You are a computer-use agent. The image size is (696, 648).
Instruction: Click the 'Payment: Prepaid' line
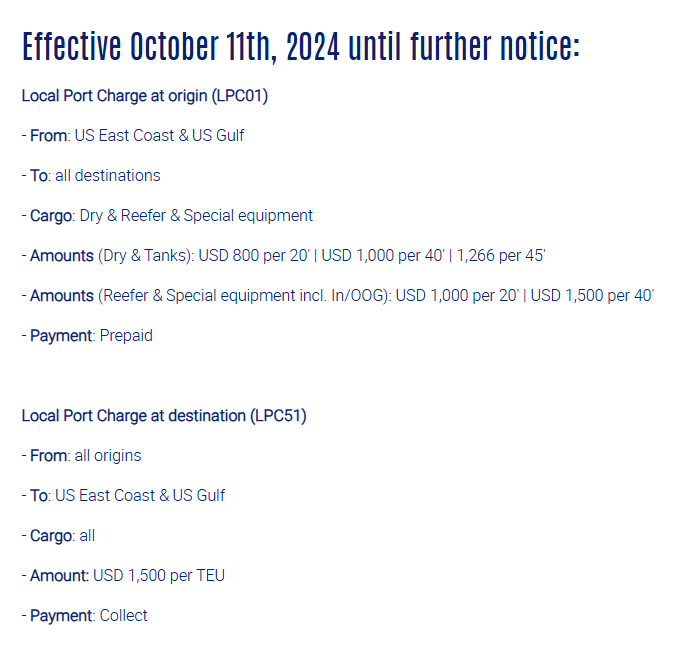click(x=87, y=336)
